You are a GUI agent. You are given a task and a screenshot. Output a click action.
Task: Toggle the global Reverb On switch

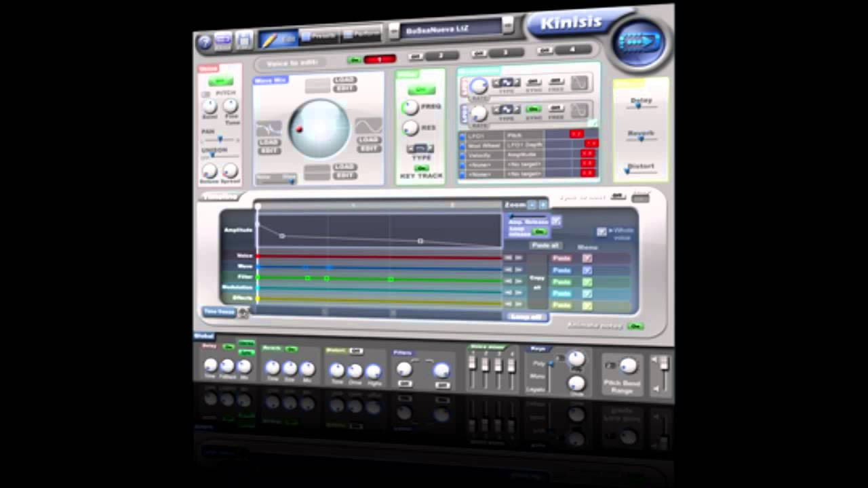coord(292,349)
